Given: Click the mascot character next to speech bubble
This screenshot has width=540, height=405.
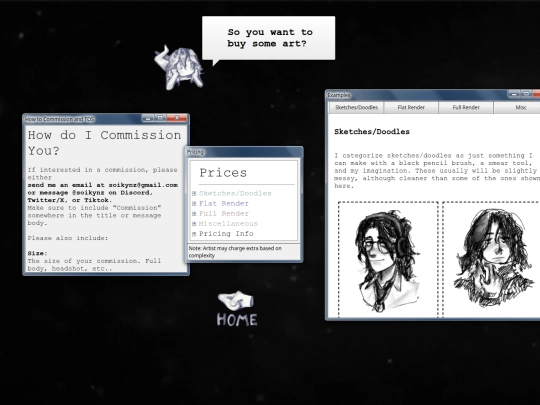Looking at the screenshot, I should (x=178, y=68).
